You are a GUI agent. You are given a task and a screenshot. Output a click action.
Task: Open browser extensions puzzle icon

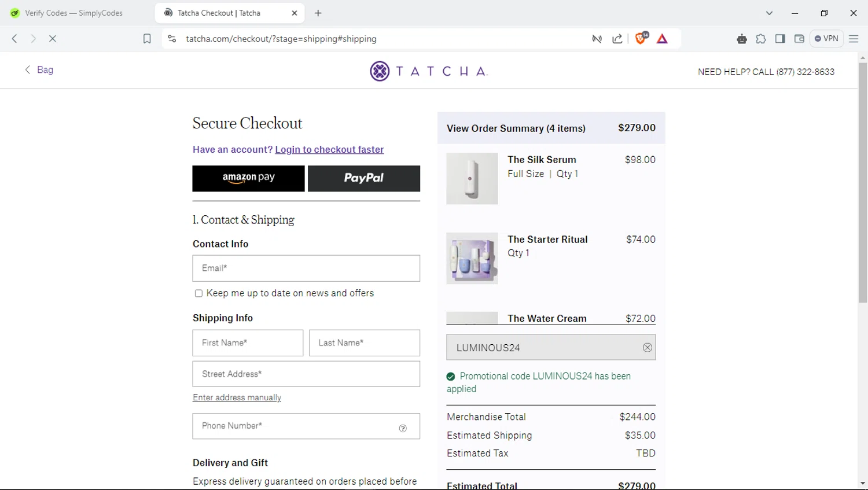761,39
